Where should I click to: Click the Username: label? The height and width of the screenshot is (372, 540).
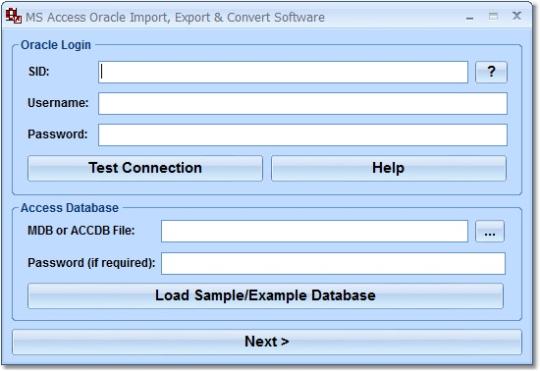[x=58, y=103]
